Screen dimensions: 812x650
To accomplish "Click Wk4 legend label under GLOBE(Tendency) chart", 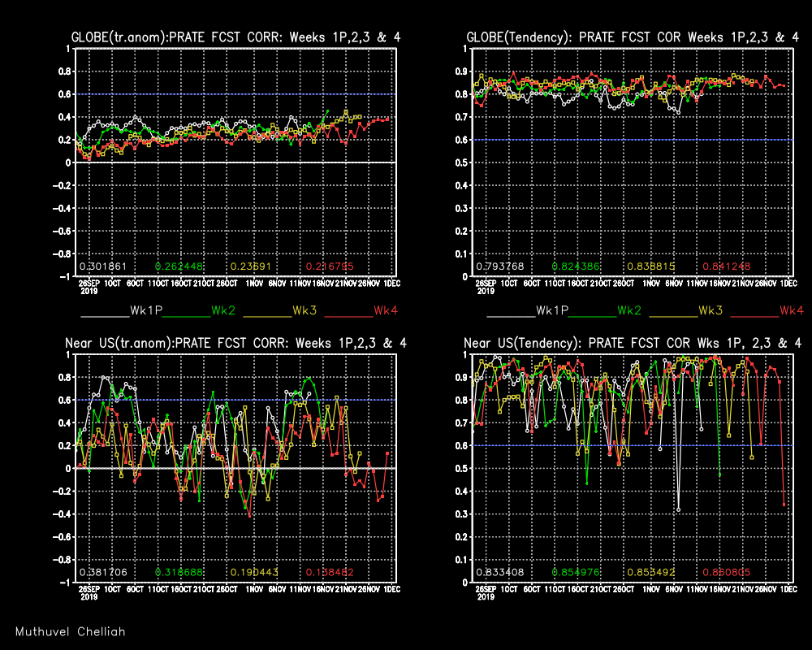I will point(792,310).
